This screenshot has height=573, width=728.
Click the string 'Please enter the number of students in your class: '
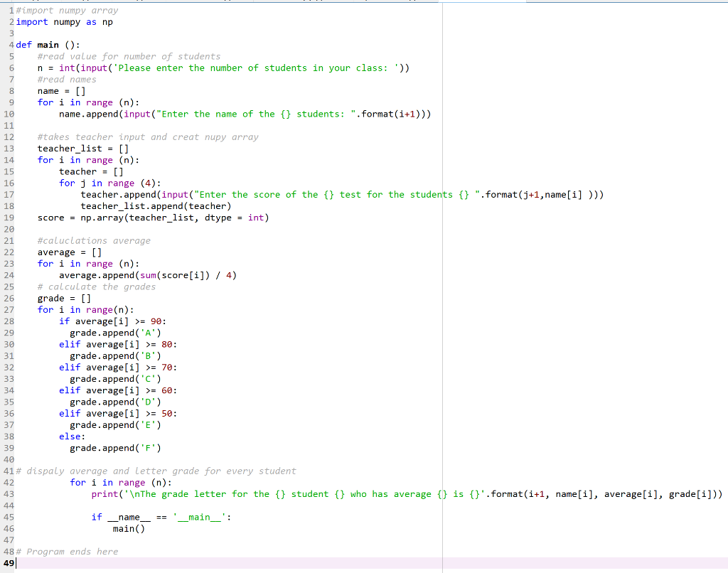tap(257, 68)
